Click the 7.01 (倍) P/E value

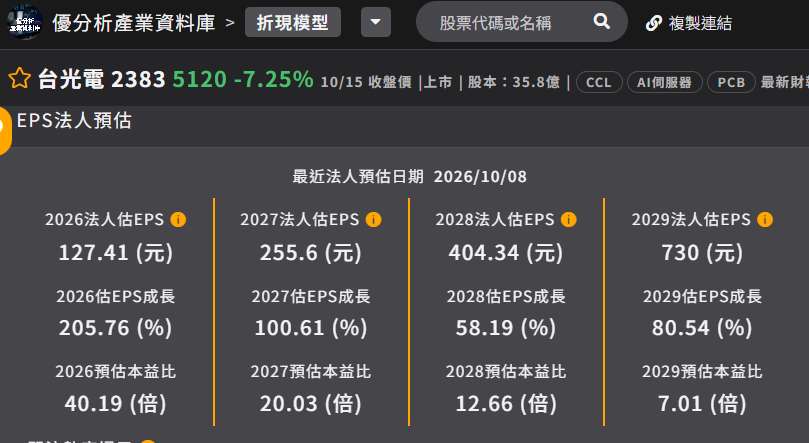702,403
